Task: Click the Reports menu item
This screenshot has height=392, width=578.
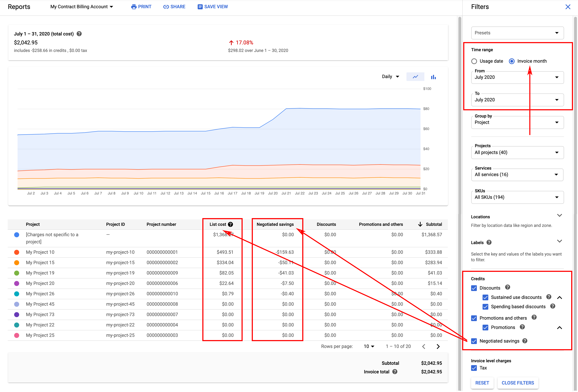Action: (x=19, y=7)
